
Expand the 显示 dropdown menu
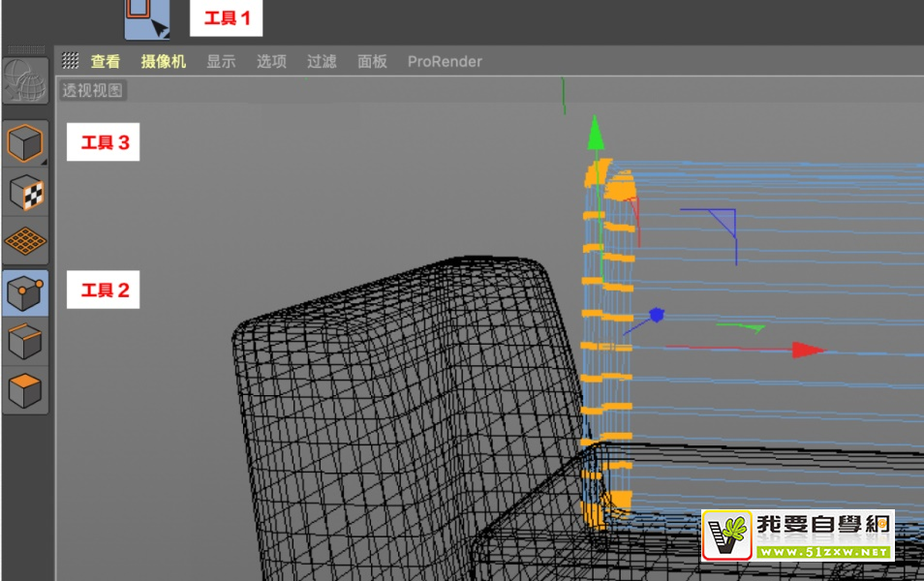(x=221, y=61)
